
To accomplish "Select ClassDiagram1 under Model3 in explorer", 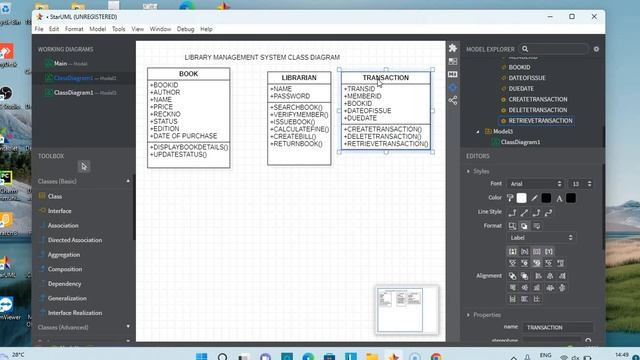I will [x=520, y=142].
